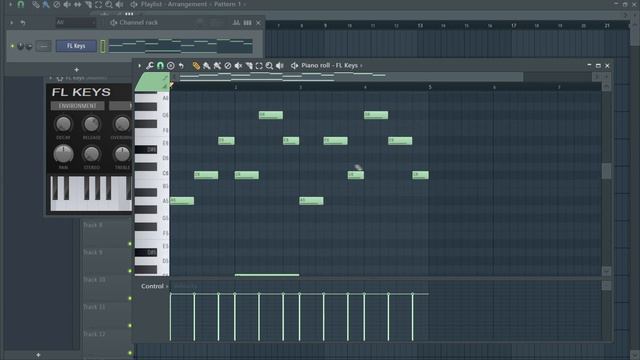The height and width of the screenshot is (360, 640).
Task: Adjust the TREBLE knob in FL Keys
Action: pyautogui.click(x=122, y=154)
